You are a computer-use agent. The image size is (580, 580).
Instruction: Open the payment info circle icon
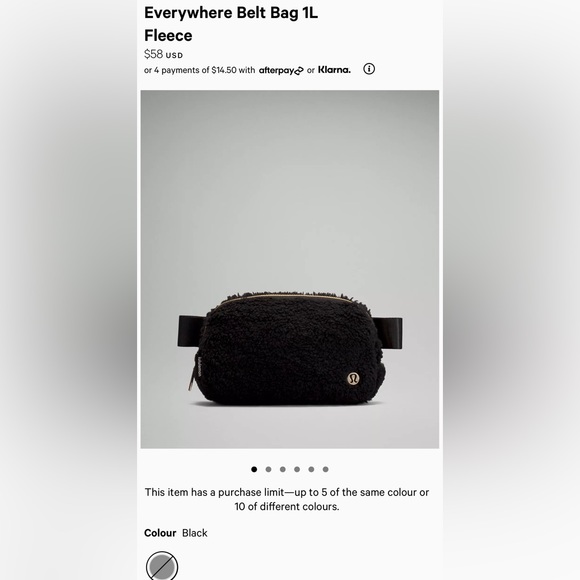point(369,69)
